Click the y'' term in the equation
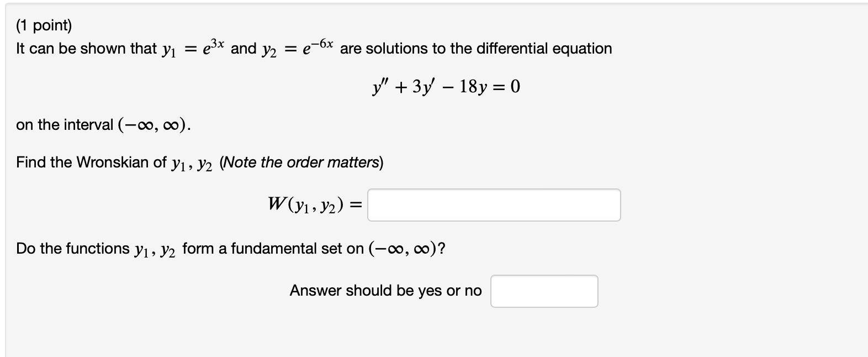 [380, 87]
